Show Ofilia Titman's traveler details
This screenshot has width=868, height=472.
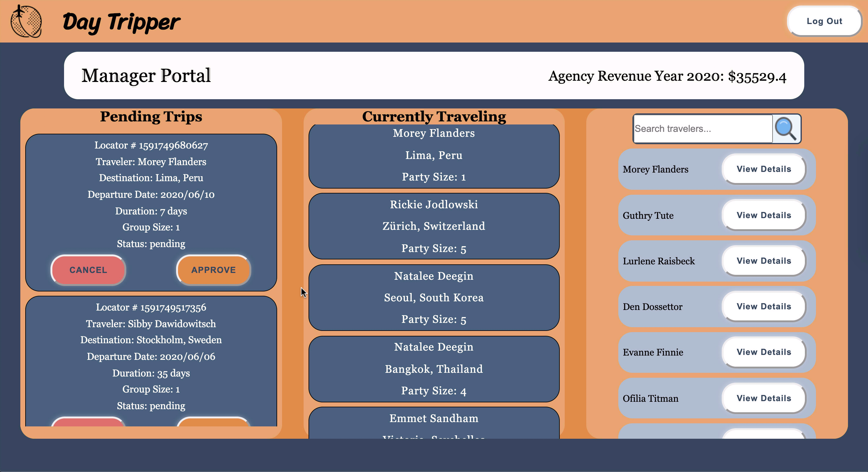click(764, 398)
